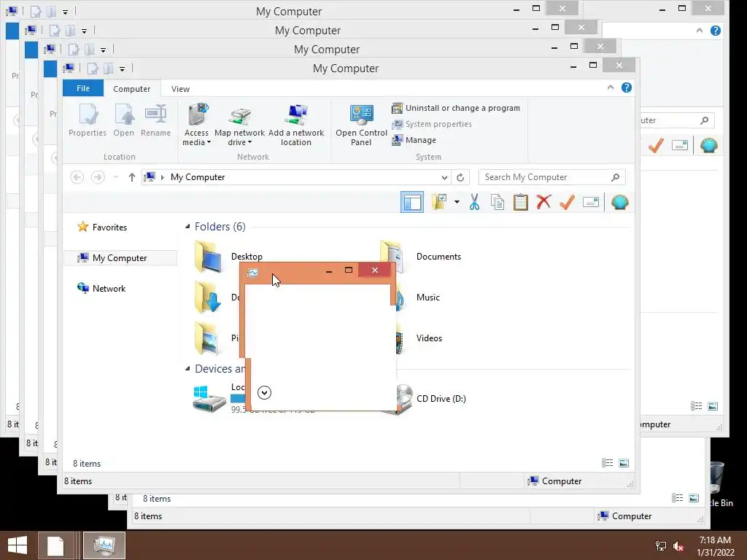Image resolution: width=747 pixels, height=560 pixels.
Task: Click the shell settings icon in the back-right window
Action: click(709, 145)
